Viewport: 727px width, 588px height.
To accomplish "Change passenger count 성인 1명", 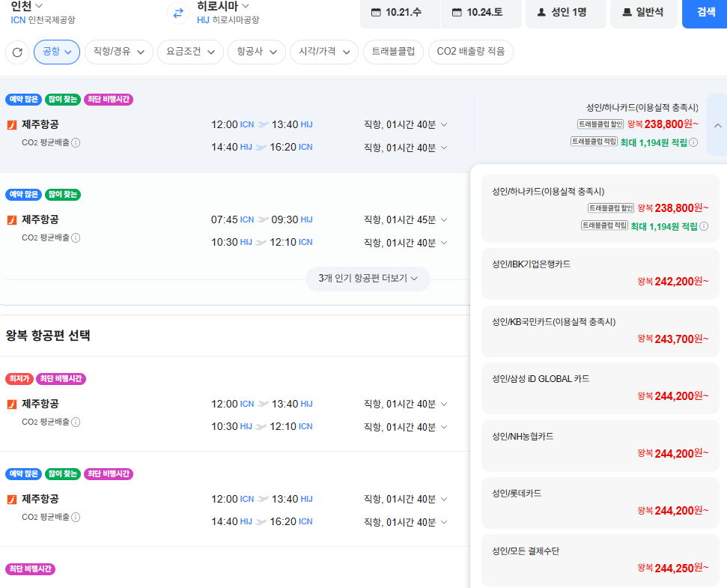I will (565, 13).
